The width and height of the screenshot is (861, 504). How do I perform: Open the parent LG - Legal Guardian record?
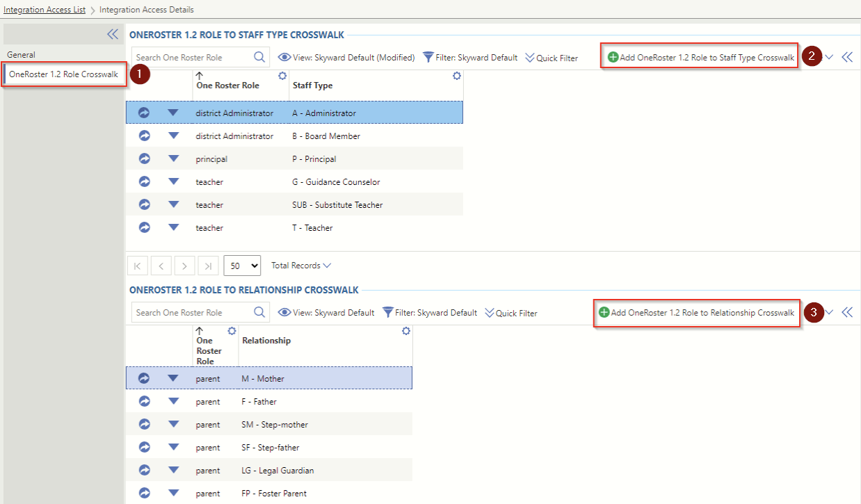coord(144,470)
